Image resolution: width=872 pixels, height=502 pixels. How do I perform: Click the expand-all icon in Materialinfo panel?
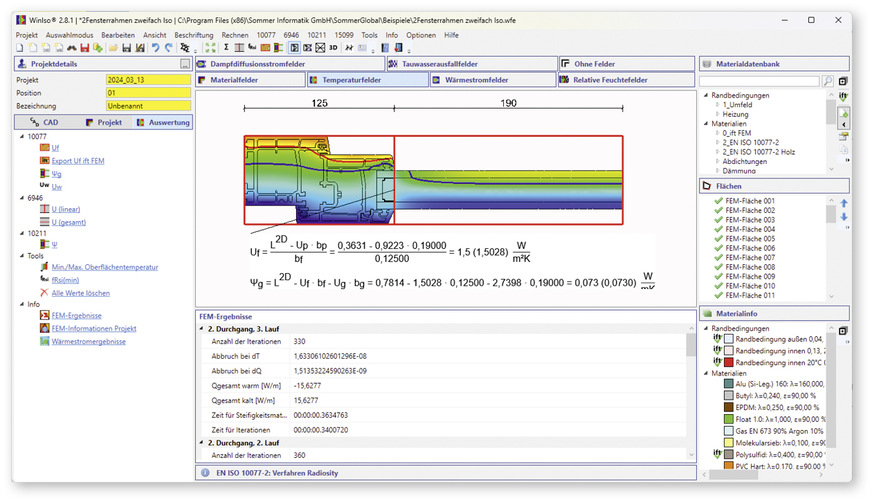[843, 331]
